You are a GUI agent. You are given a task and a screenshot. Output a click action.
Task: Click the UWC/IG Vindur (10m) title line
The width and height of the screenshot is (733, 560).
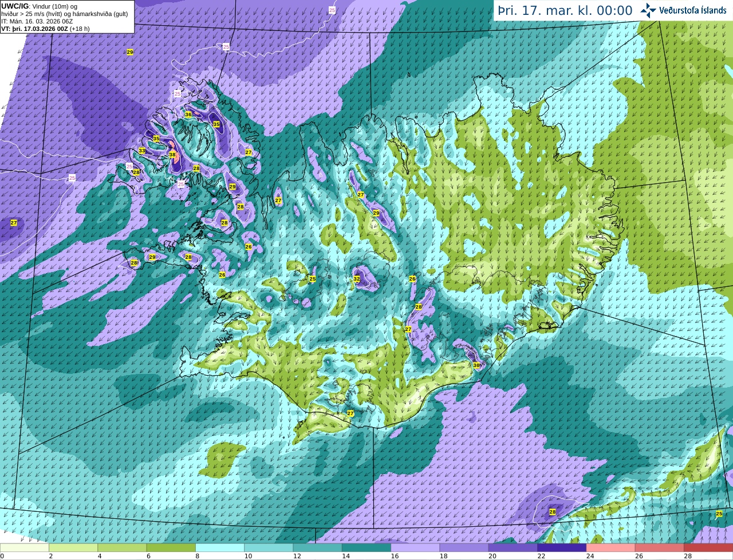tap(39, 6)
